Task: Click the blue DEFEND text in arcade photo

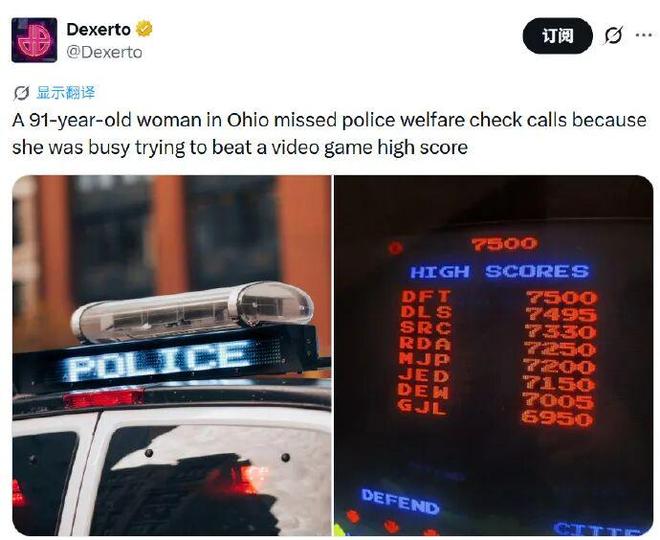Action: 400,501
